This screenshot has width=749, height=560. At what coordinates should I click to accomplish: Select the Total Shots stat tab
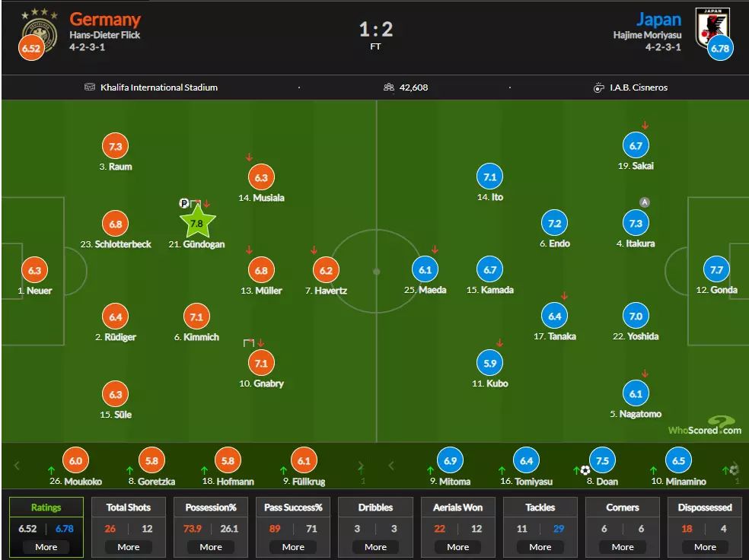pyautogui.click(x=128, y=508)
